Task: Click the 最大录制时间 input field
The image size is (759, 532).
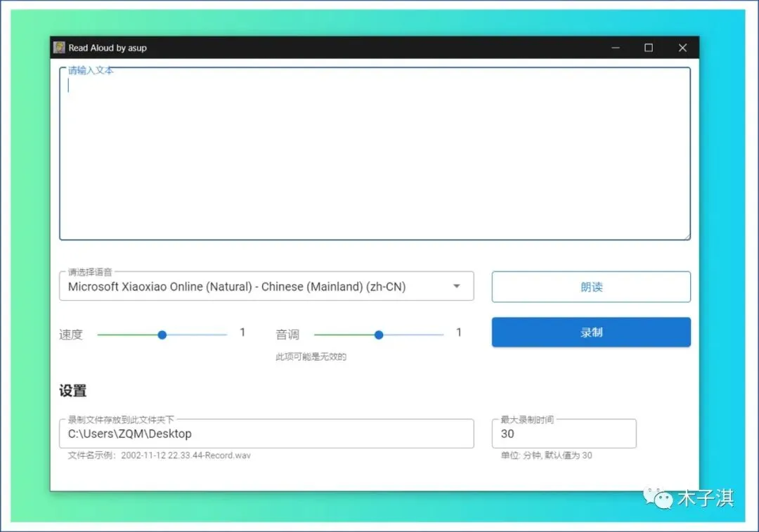Action: click(x=564, y=433)
